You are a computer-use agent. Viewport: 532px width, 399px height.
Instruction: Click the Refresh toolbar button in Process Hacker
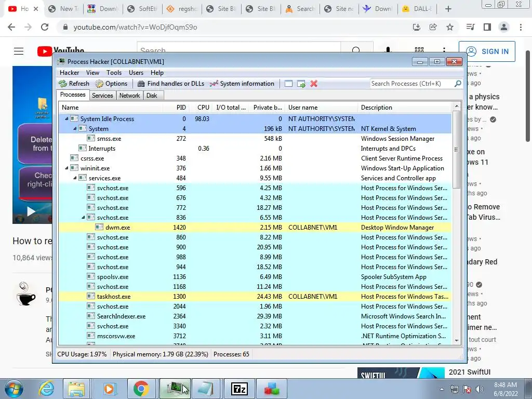tap(74, 84)
